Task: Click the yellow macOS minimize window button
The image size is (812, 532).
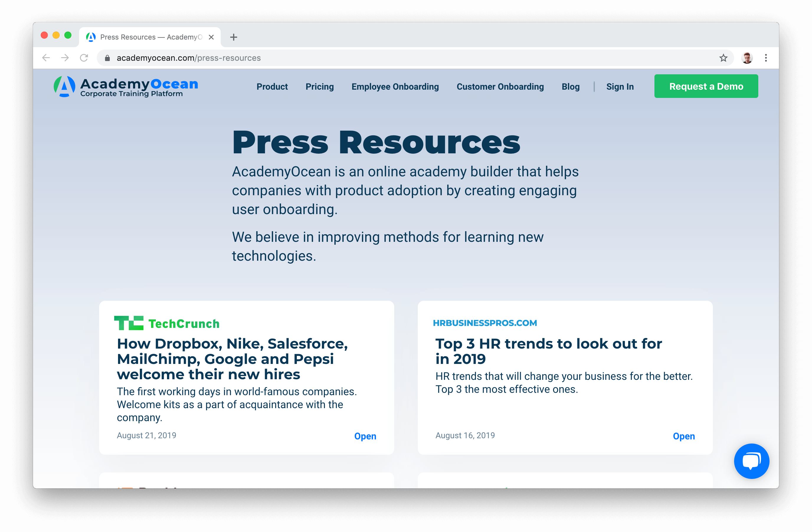Action: point(56,35)
